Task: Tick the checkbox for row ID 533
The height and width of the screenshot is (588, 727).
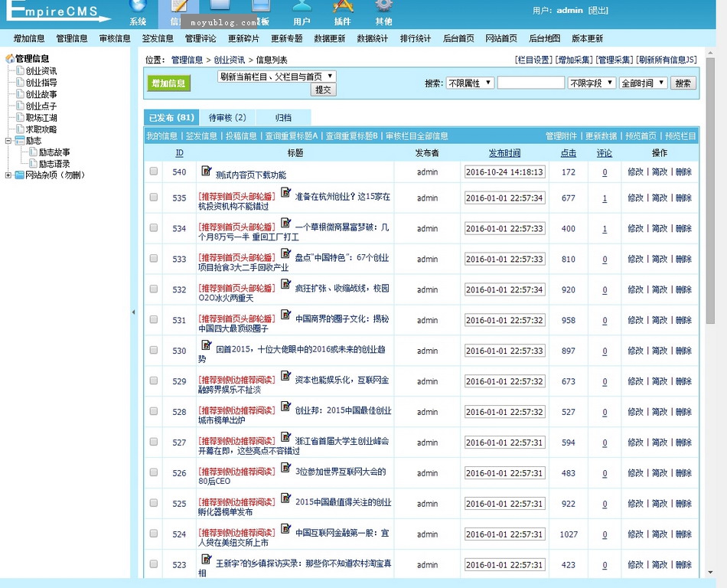Action: click(154, 258)
